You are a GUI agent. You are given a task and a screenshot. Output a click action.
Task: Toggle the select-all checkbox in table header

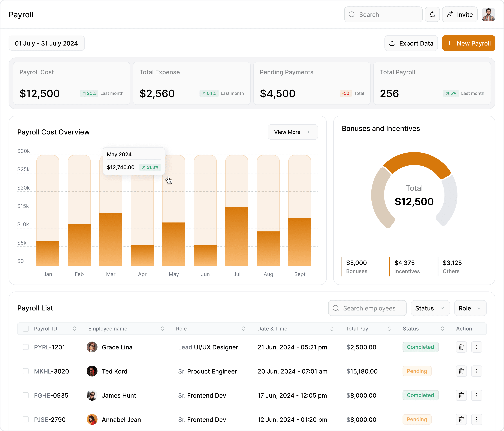click(x=25, y=329)
